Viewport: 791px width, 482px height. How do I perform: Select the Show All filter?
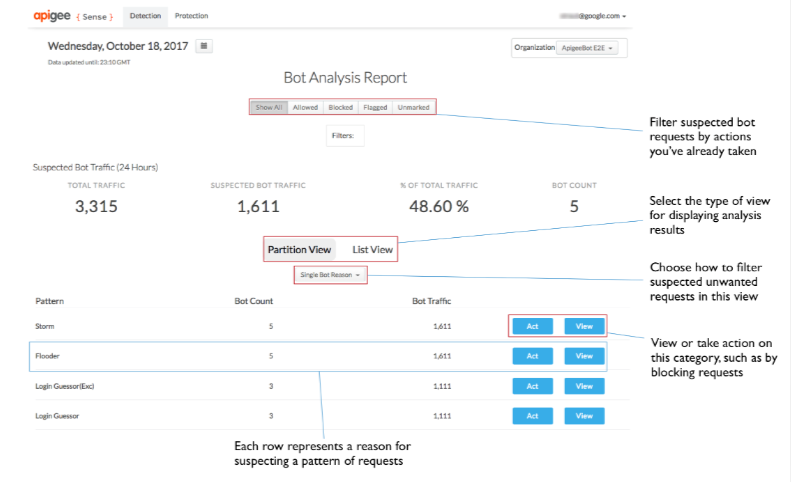pyautogui.click(x=269, y=107)
